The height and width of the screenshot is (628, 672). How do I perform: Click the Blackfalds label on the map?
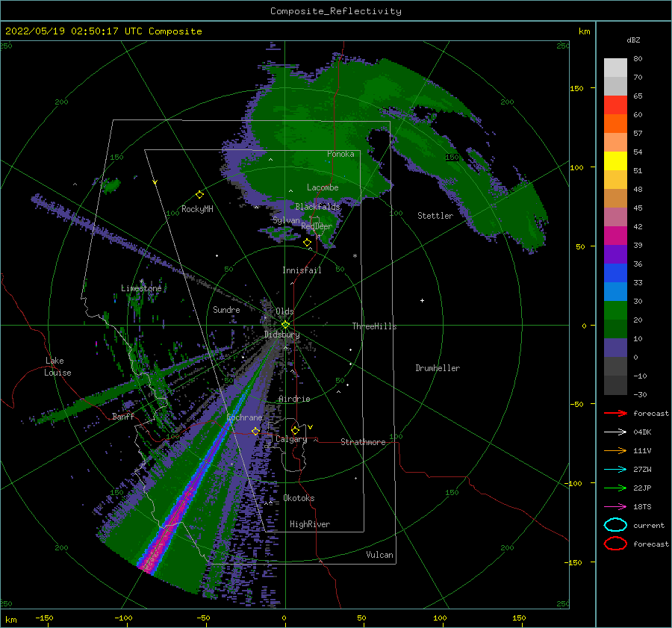(317, 207)
